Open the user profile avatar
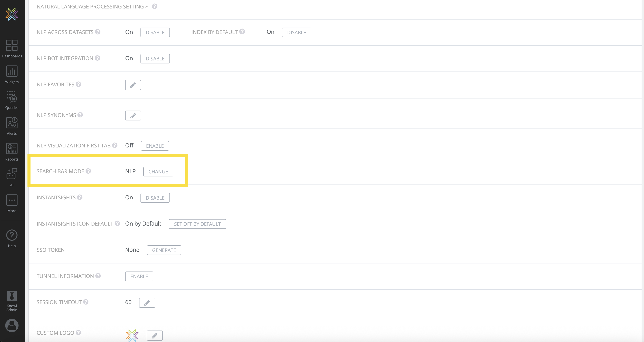The image size is (644, 342). 12,325
